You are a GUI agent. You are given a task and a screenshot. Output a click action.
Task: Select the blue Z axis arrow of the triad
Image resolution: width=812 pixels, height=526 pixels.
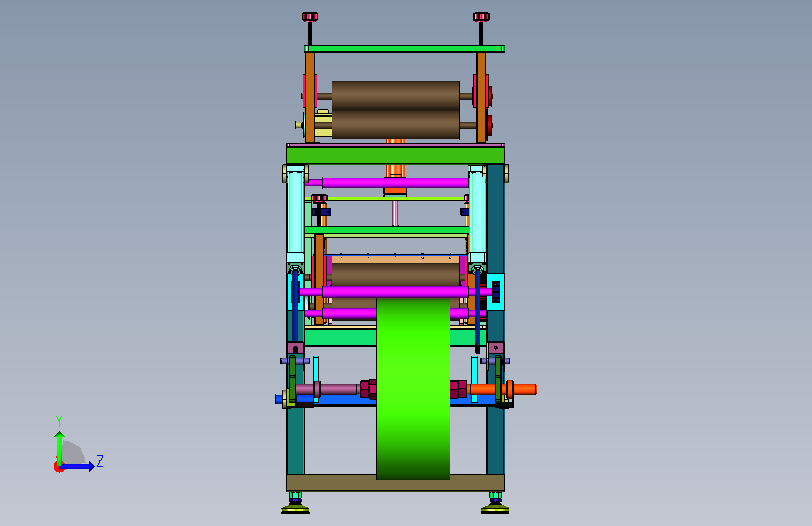coord(78,466)
